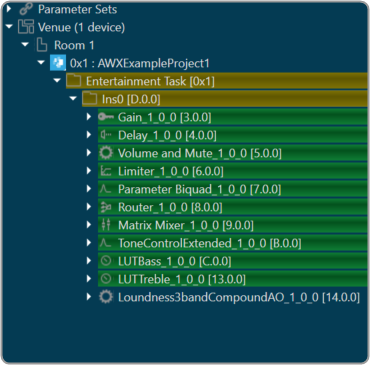Expand the Gain_1_0_0 [3.0.0] node
This screenshot has width=370, height=365.
pyautogui.click(x=89, y=117)
